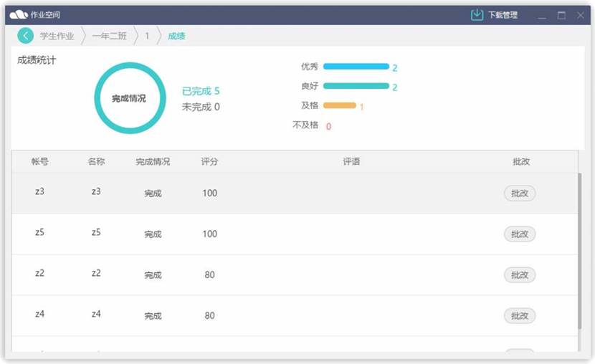This screenshot has height=364, width=595.
Task: Open the 下载管理 download icon
Action: (x=477, y=15)
